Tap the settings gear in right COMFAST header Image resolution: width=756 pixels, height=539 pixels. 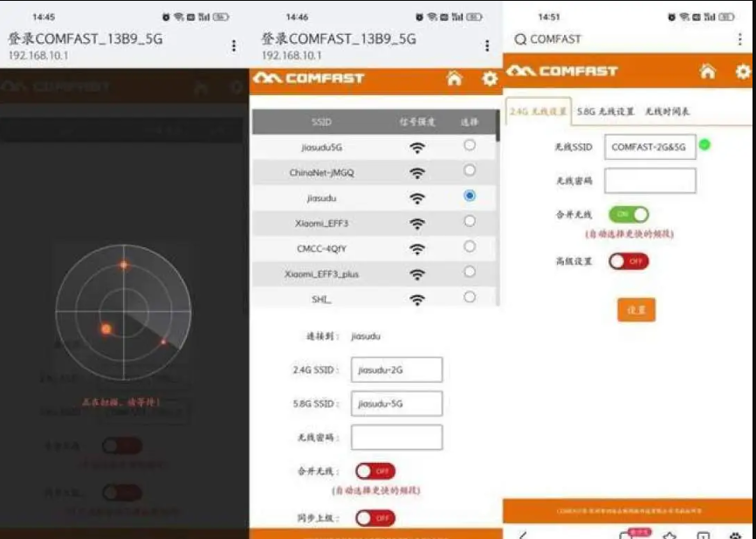point(743,72)
